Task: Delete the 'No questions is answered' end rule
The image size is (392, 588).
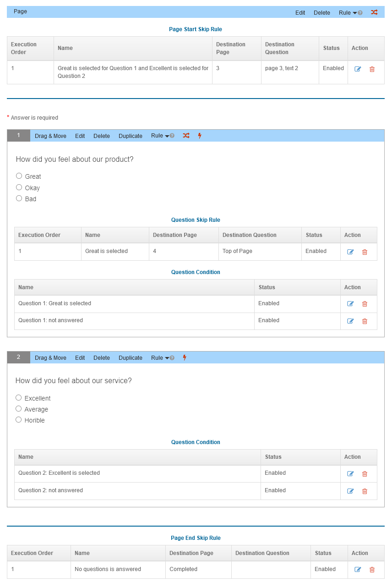Action: tap(372, 570)
